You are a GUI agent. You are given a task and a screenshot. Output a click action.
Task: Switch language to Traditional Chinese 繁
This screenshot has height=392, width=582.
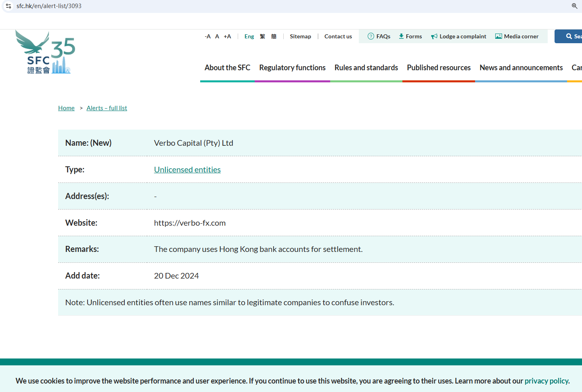[262, 36]
